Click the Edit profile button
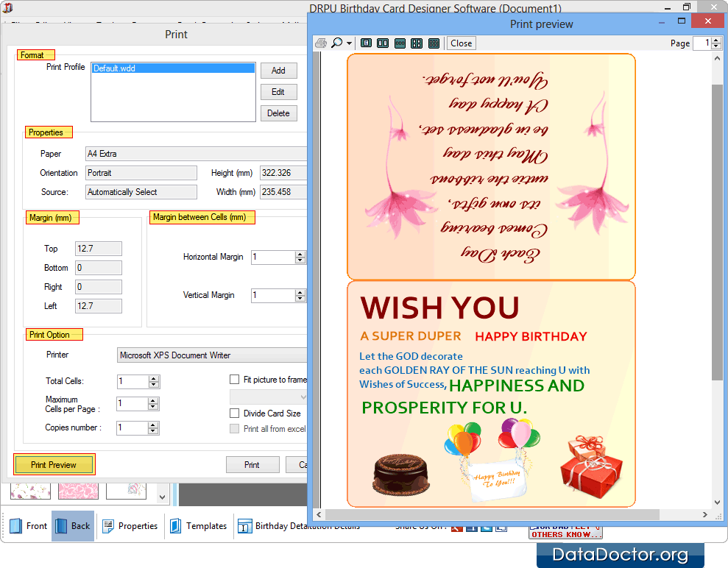This screenshot has width=728, height=568. tap(278, 92)
